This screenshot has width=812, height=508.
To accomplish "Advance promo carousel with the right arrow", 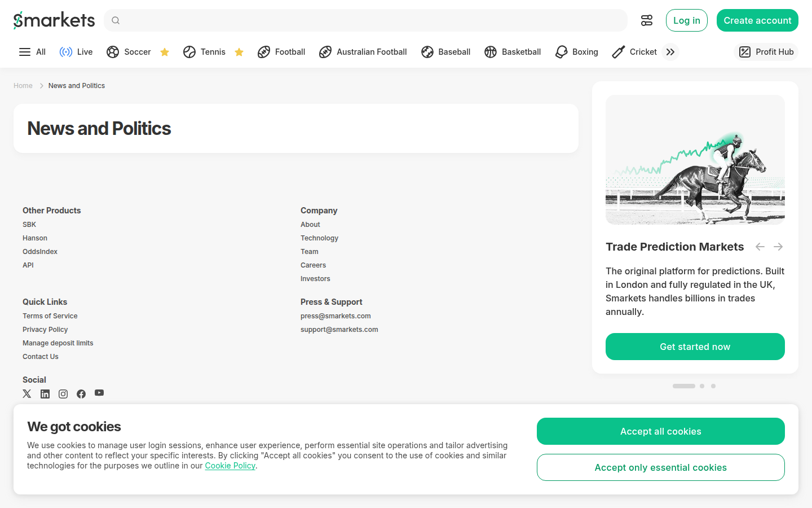I will pyautogui.click(x=778, y=247).
